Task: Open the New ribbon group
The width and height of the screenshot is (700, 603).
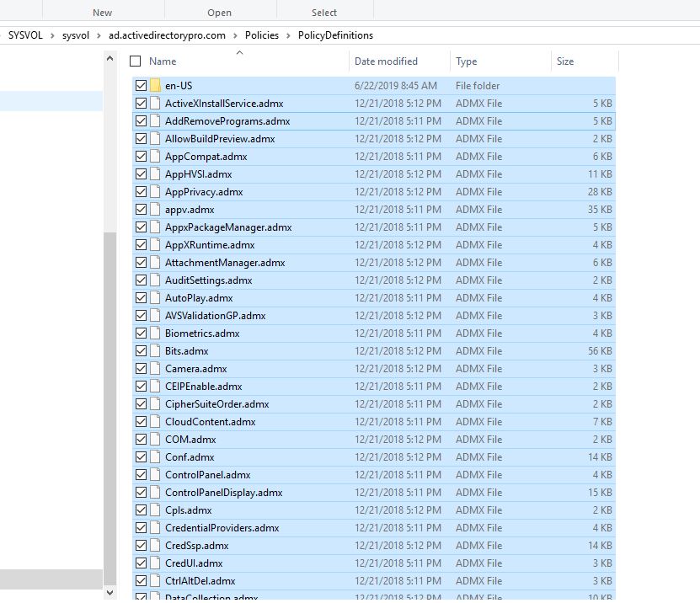Action: pyautogui.click(x=102, y=13)
